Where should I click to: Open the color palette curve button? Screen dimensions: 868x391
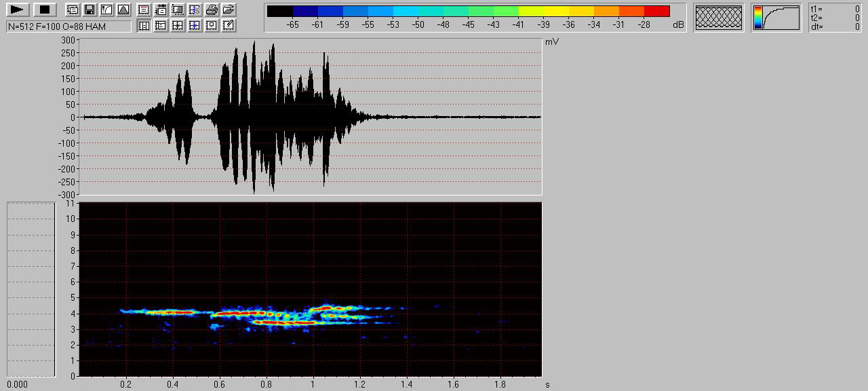tap(776, 18)
